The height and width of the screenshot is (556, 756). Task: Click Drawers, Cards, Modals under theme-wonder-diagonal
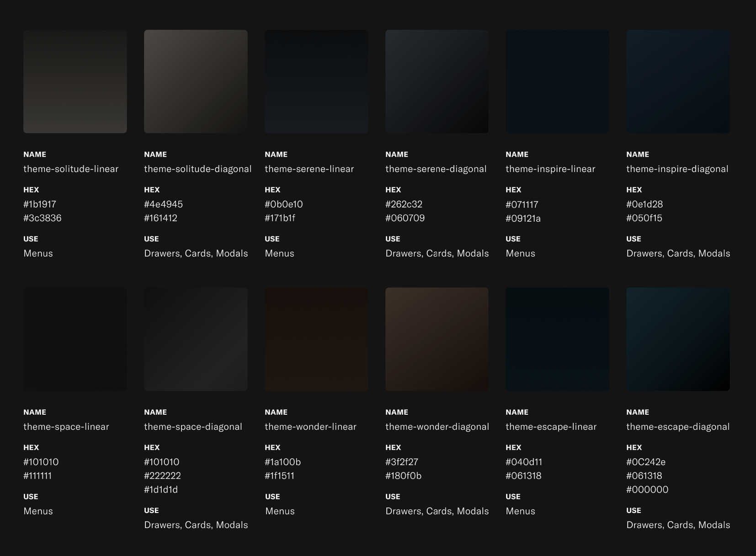coord(437,511)
